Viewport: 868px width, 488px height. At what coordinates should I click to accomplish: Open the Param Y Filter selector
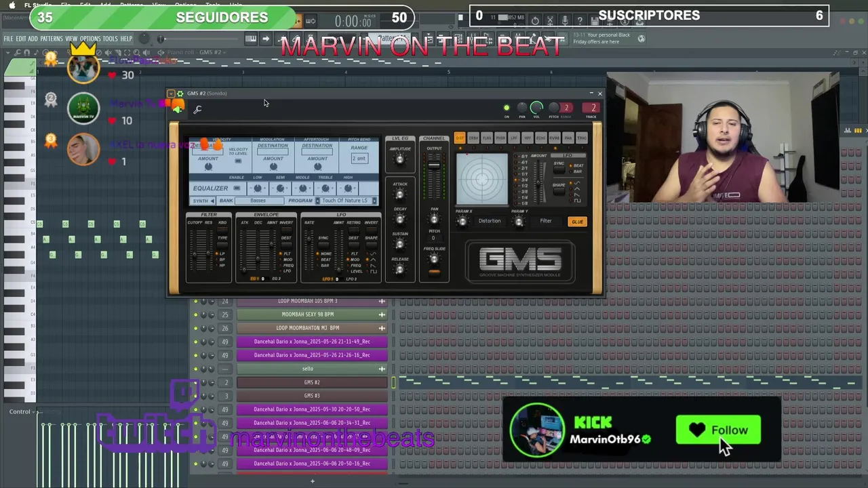546,221
